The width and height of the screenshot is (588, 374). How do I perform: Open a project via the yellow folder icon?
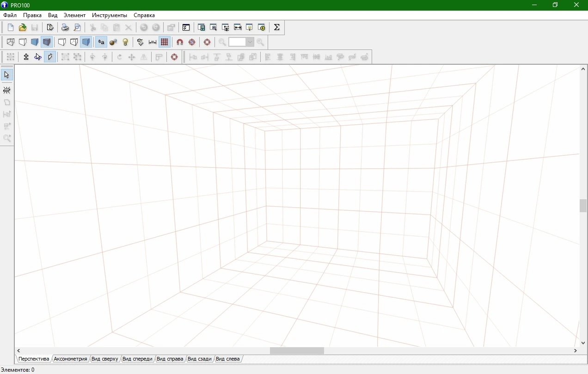pos(22,28)
